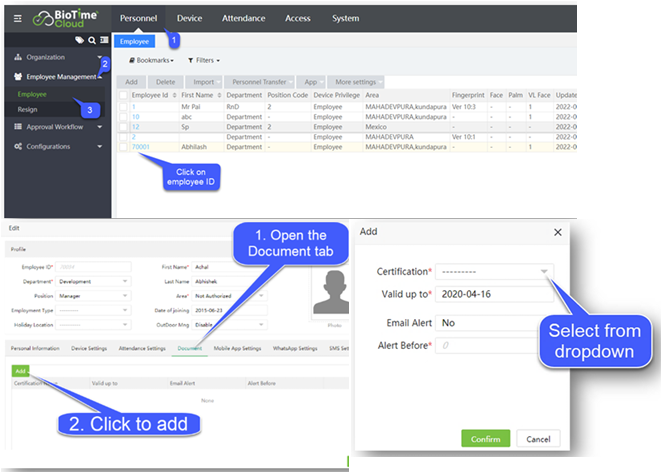The height and width of the screenshot is (472, 663).
Task: Close the Add dialog with X
Action: [x=557, y=231]
